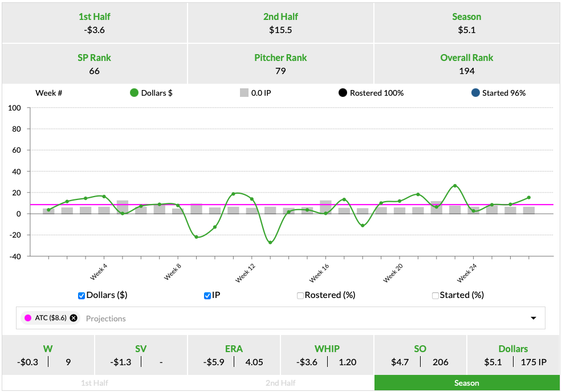
Task: Enable the Started (%) checkbox
Action: 435,296
